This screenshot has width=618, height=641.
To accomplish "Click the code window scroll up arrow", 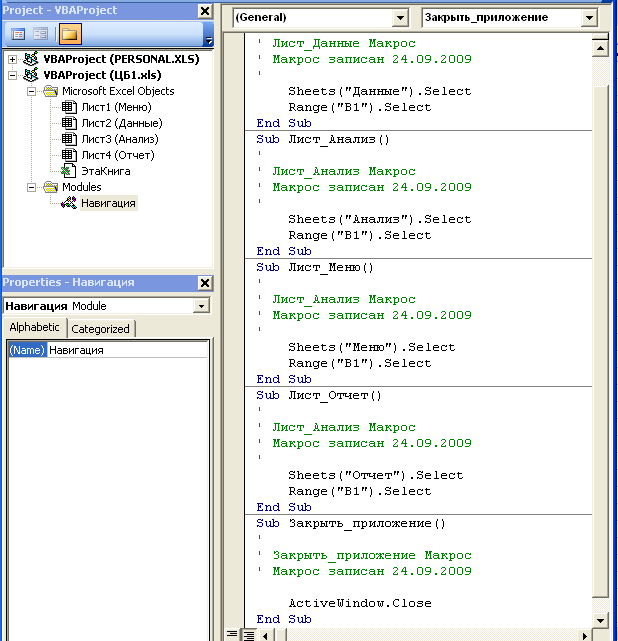I will tap(600, 49).
